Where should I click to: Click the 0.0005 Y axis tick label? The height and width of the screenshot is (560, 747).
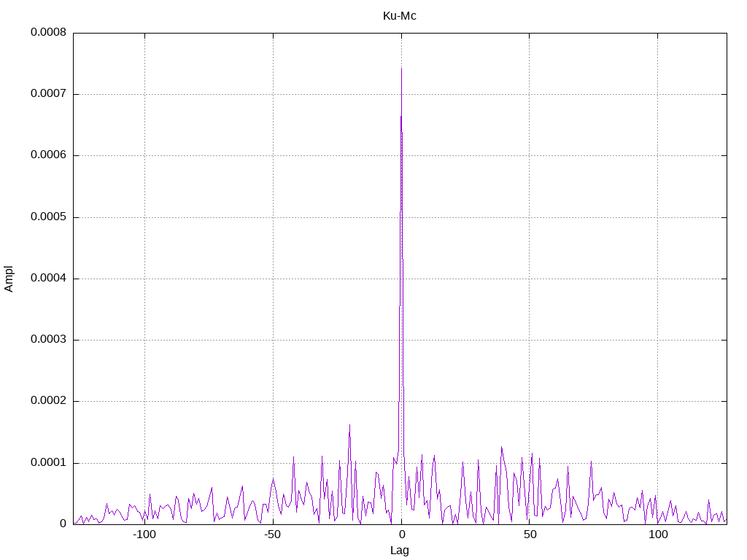[x=48, y=217]
